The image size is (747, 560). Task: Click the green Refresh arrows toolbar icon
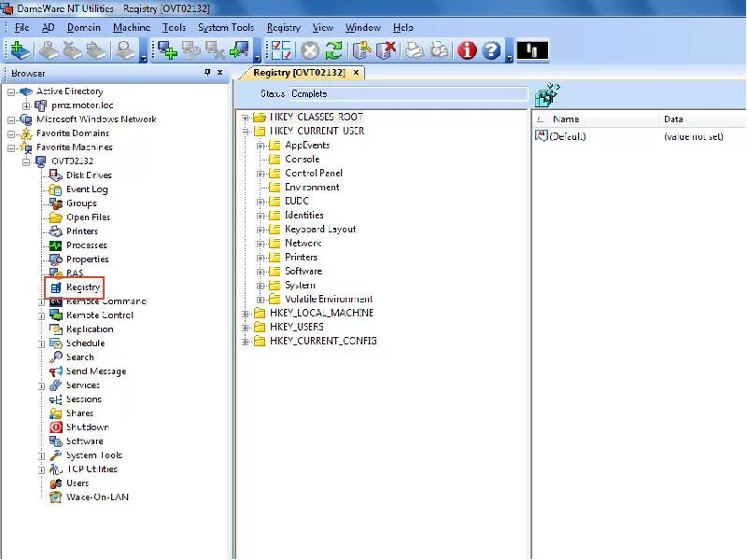click(334, 50)
